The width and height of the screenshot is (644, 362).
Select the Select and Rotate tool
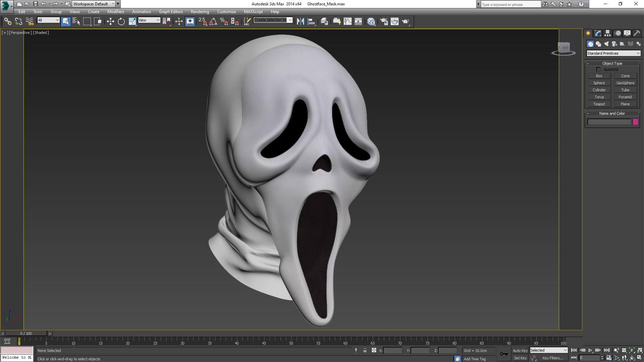point(121,21)
